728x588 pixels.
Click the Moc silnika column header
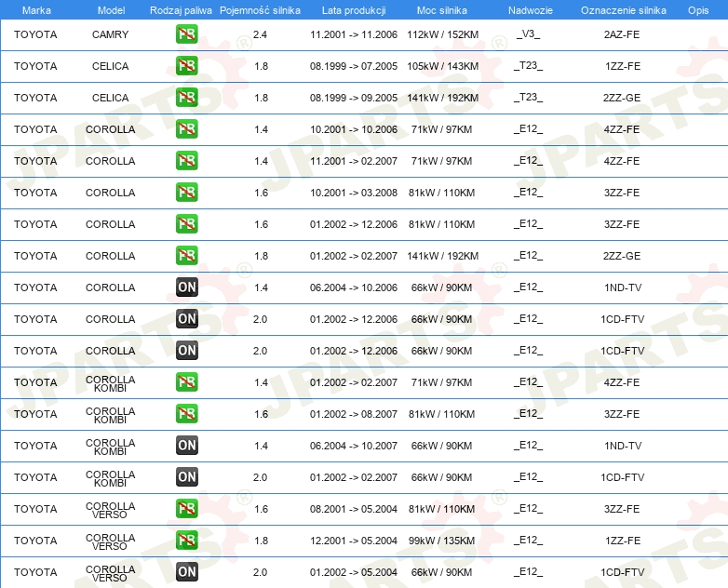click(442, 10)
